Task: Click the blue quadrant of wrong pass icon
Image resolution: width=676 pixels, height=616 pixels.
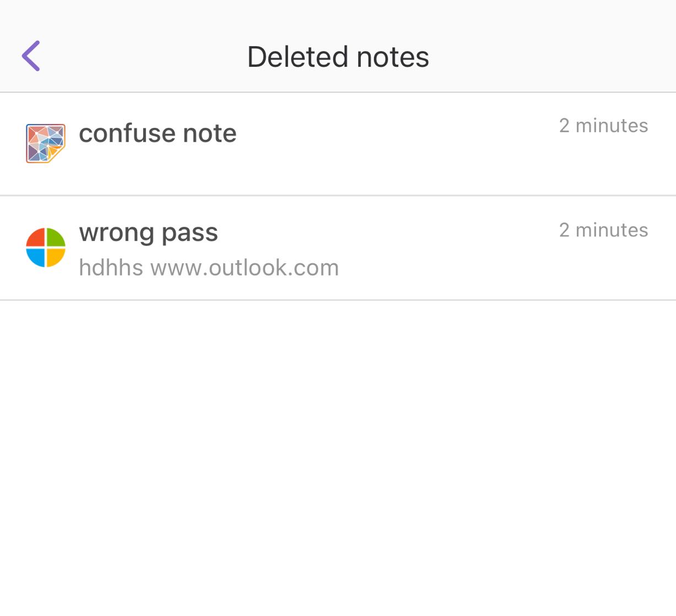Action: coord(36,257)
